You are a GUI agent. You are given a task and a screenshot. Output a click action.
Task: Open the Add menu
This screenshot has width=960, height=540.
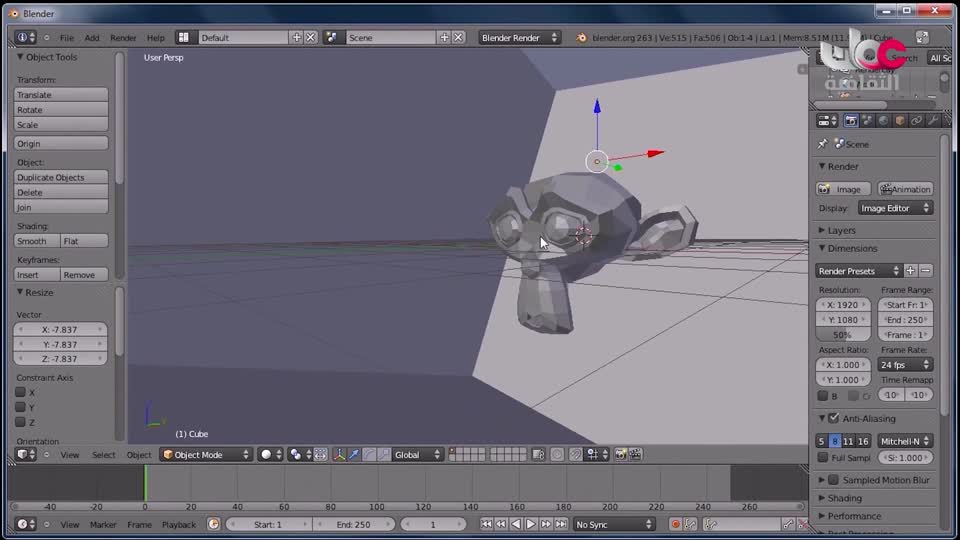pyautogui.click(x=92, y=37)
